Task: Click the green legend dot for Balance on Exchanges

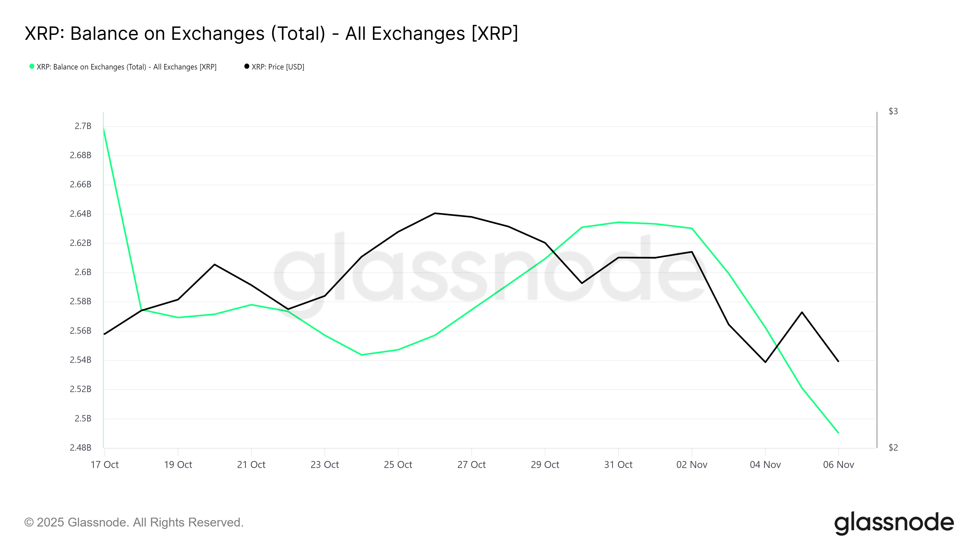Action: 32,66
